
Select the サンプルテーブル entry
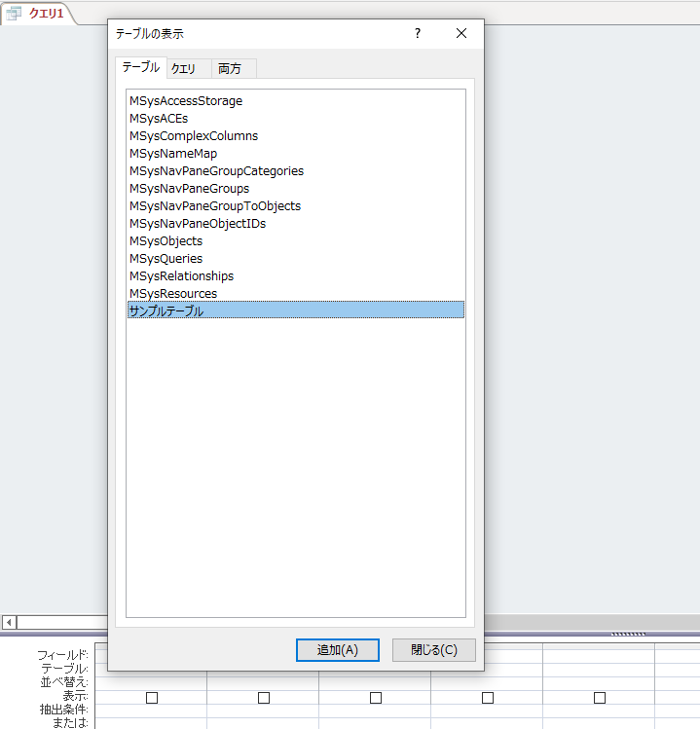[296, 310]
